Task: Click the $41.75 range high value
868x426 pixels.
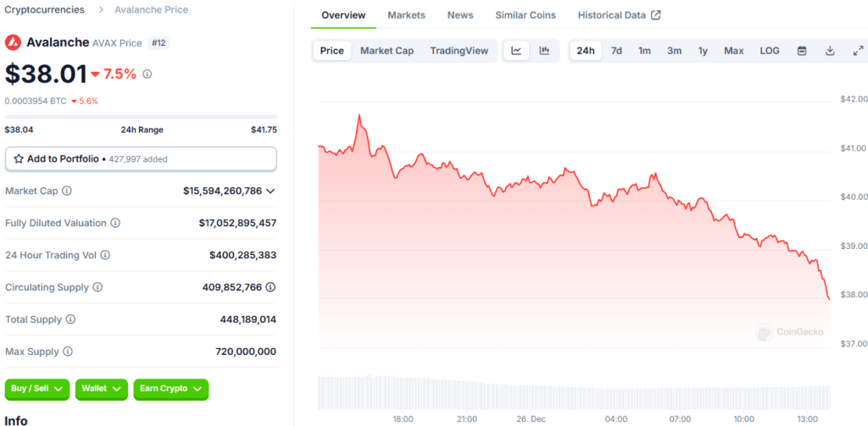Action: [x=264, y=130]
